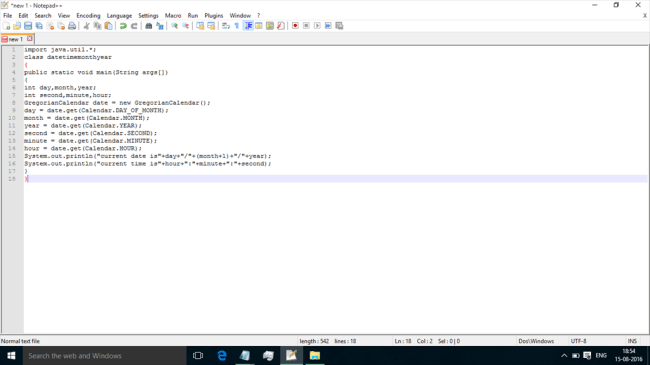This screenshot has height=365, width=650.
Task: Open the Replace dialog toolbar icon
Action: [160, 26]
